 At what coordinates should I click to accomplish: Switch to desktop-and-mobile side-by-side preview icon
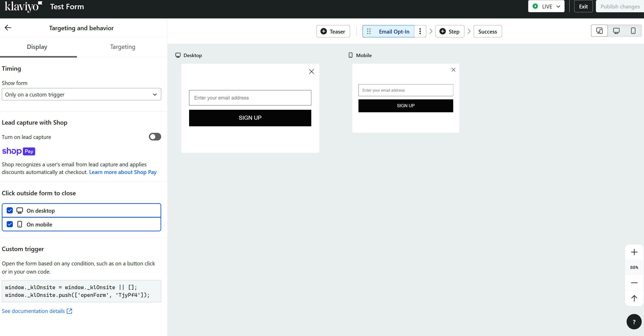tap(599, 31)
